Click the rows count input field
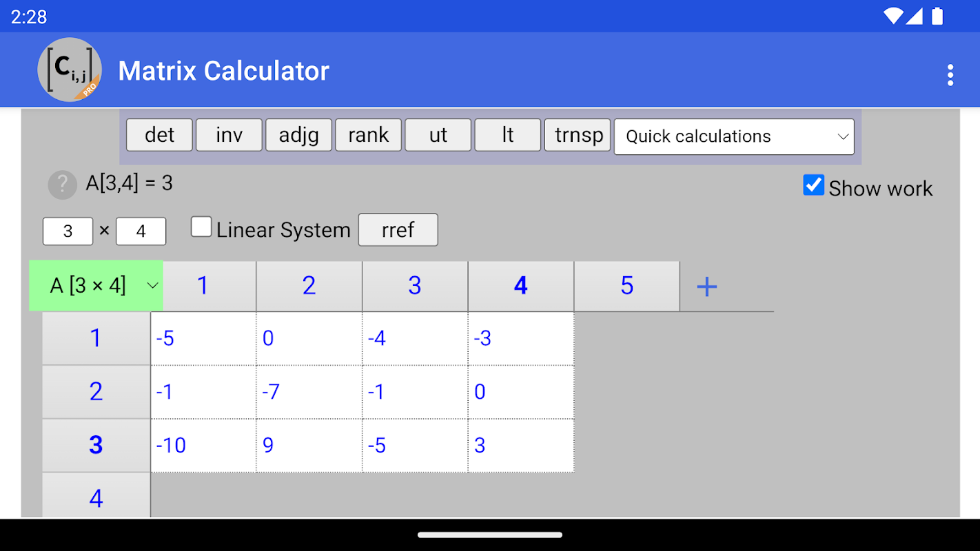980x551 pixels. 68,231
